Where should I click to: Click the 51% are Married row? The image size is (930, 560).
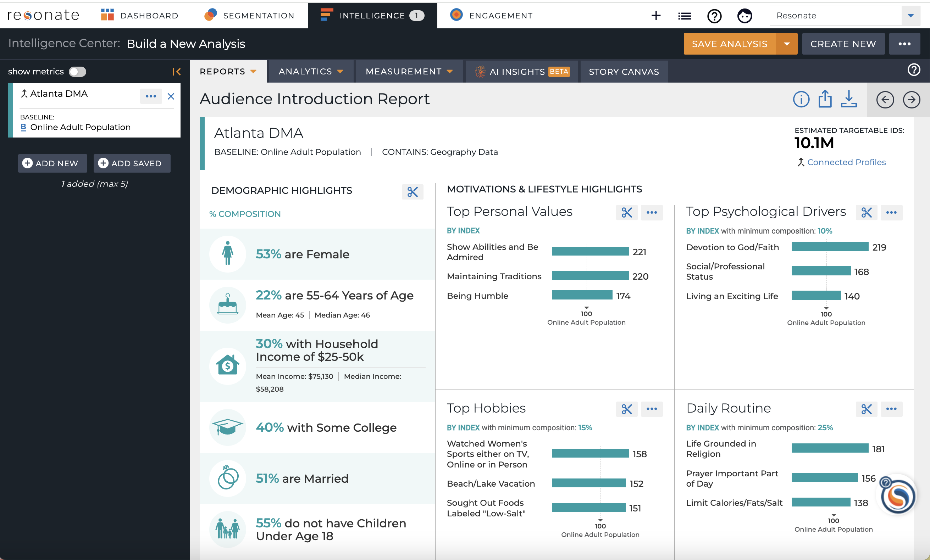tap(317, 478)
